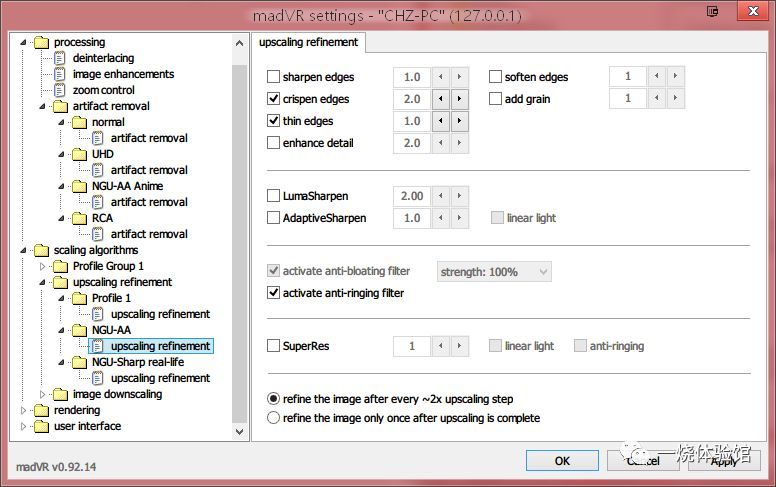Select artifact removal under UHD
The width and height of the screenshot is (776, 487).
149,170
